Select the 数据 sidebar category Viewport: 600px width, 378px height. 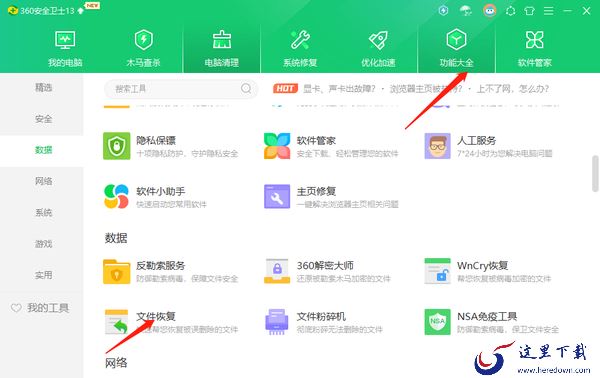(x=43, y=150)
